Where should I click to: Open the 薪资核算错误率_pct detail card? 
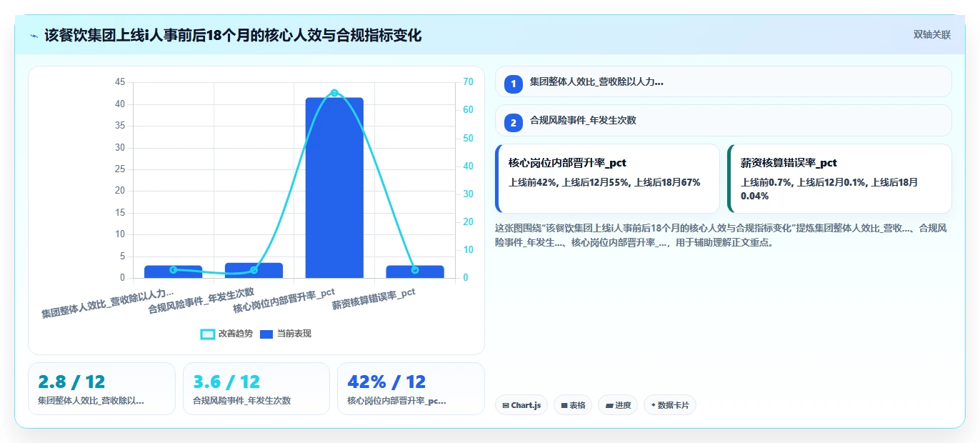click(x=839, y=179)
